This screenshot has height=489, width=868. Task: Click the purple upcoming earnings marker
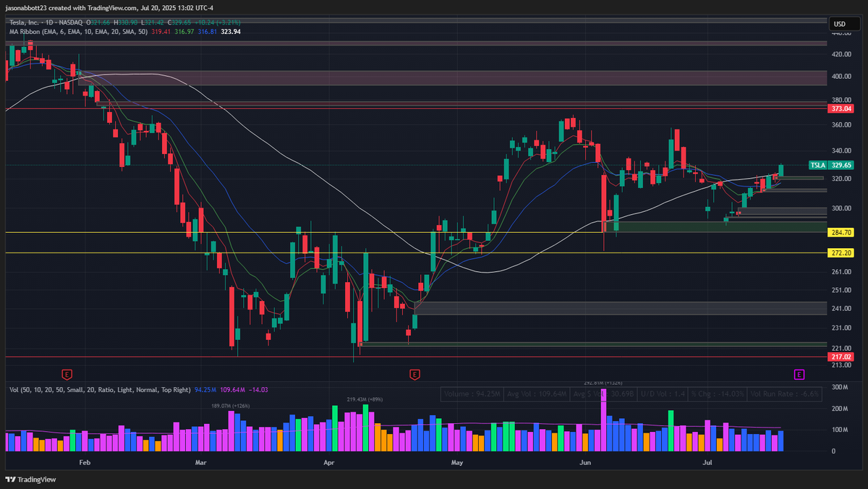[799, 374]
